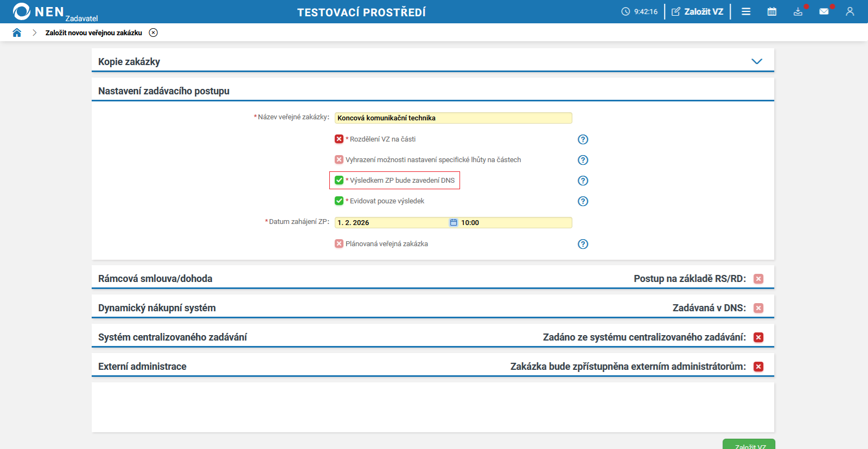Open the user profile icon
Viewport: 868px width, 449px height.
pos(850,11)
